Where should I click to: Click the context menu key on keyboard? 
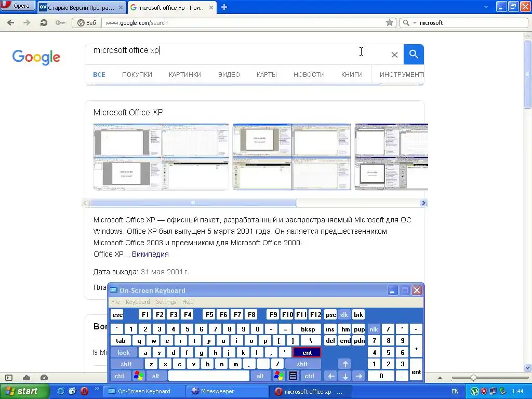tap(293, 376)
